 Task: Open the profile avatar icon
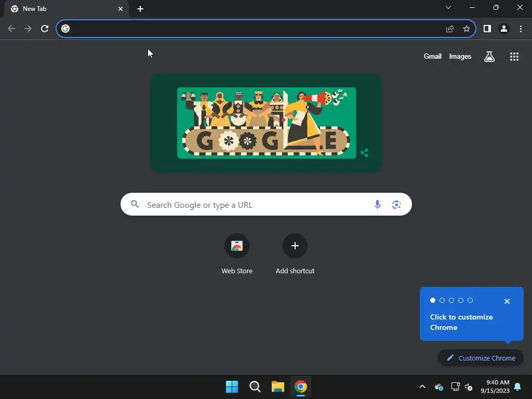point(504,29)
